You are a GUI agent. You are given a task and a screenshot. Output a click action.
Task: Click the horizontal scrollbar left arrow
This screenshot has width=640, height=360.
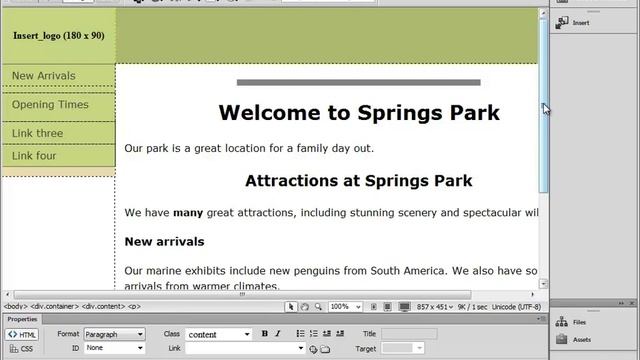click(8, 294)
